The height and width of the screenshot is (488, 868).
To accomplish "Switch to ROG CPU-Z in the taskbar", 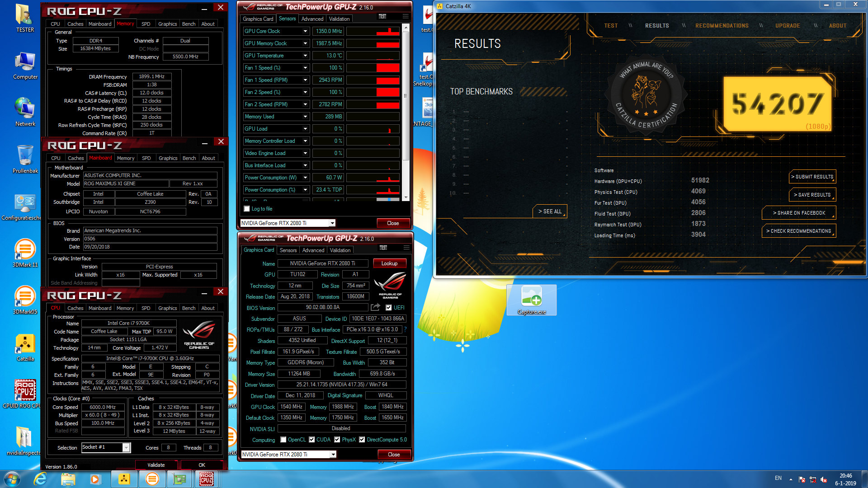I will 207,479.
